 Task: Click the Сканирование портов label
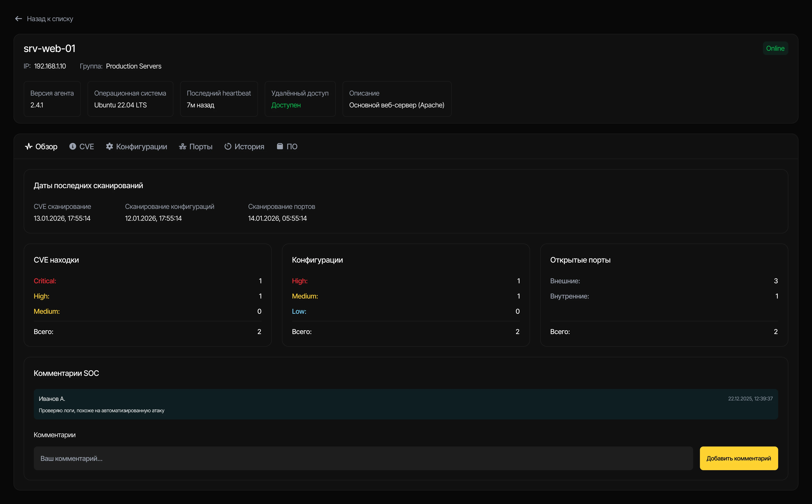(282, 207)
